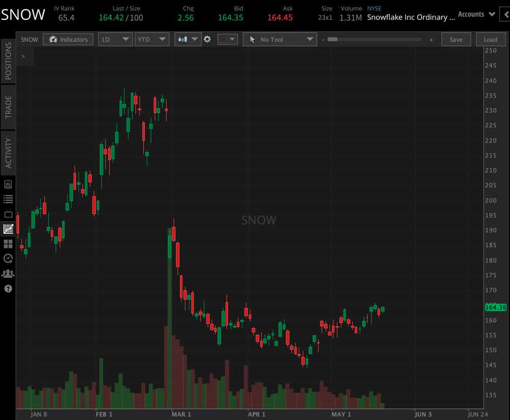Viewport: 510px width, 420px height.
Task: Click the zoom in plus button
Action: pos(431,40)
